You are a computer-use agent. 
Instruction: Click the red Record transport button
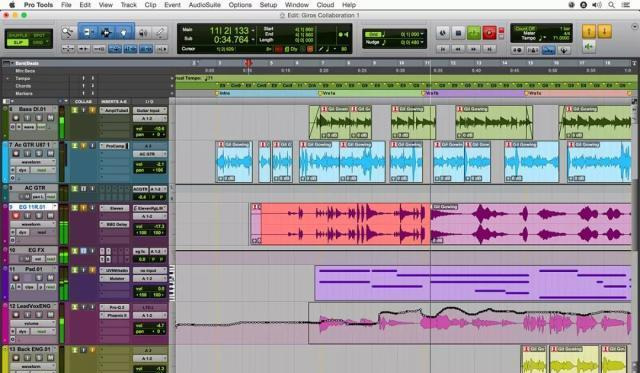click(489, 33)
